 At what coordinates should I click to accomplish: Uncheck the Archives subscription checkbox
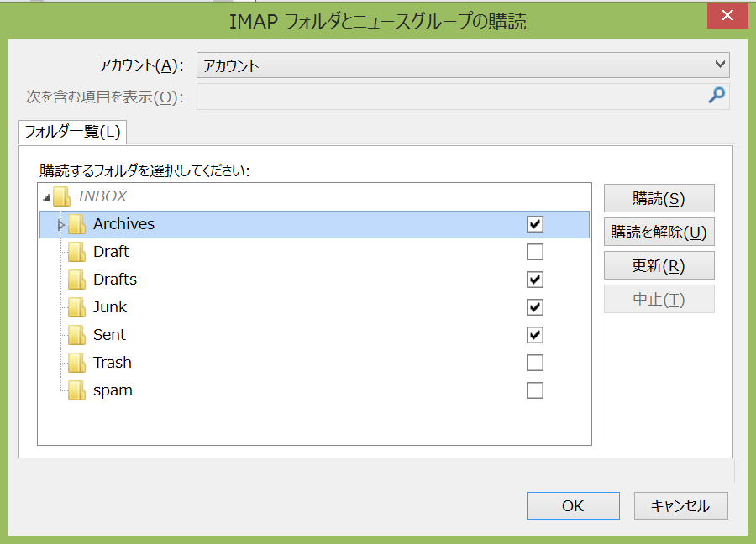[534, 224]
